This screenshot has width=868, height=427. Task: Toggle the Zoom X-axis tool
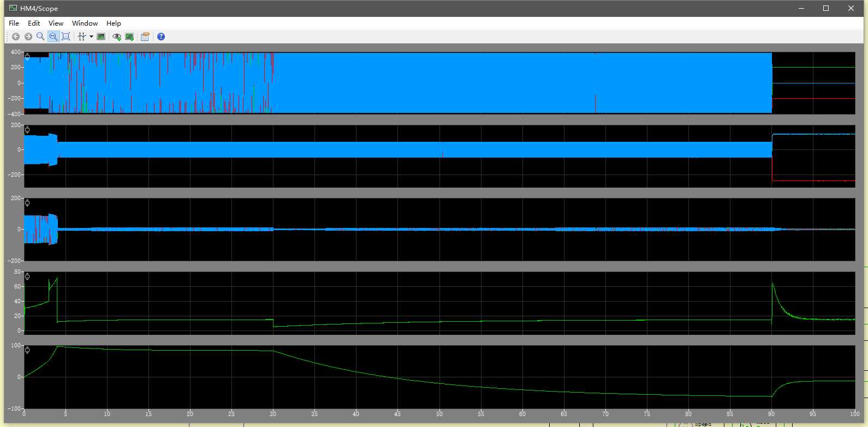point(53,37)
